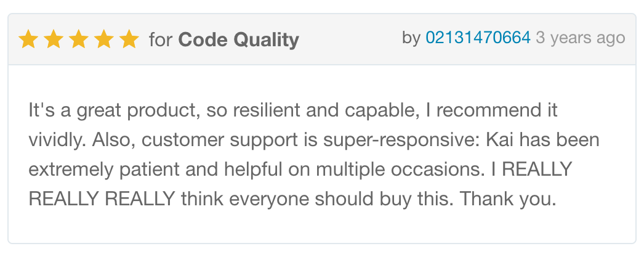644x254 pixels.
Task: Click the first gold rating star
Action: click(x=28, y=40)
